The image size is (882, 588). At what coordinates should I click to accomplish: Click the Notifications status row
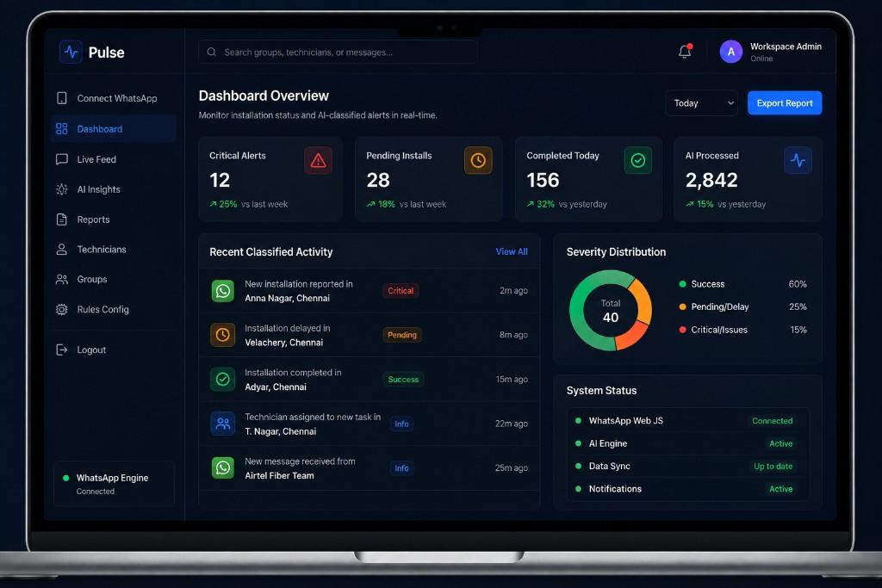pos(688,489)
